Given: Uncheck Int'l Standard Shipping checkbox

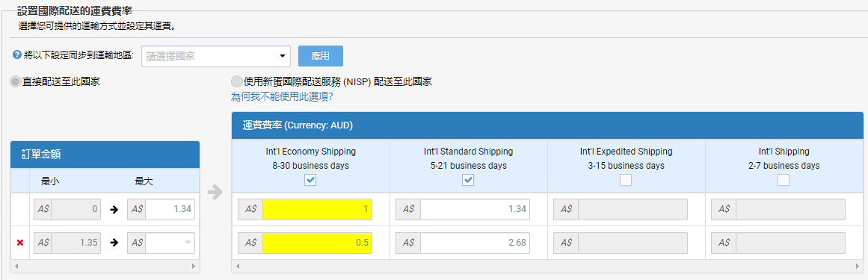Looking at the screenshot, I should 468,181.
